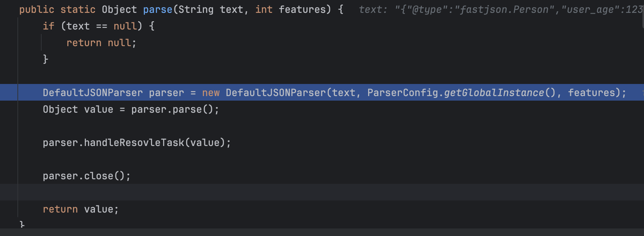Click 'DefaultJSONParser parser' variable declaration
Image resolution: width=644 pixels, height=236 pixels.
tap(113, 93)
